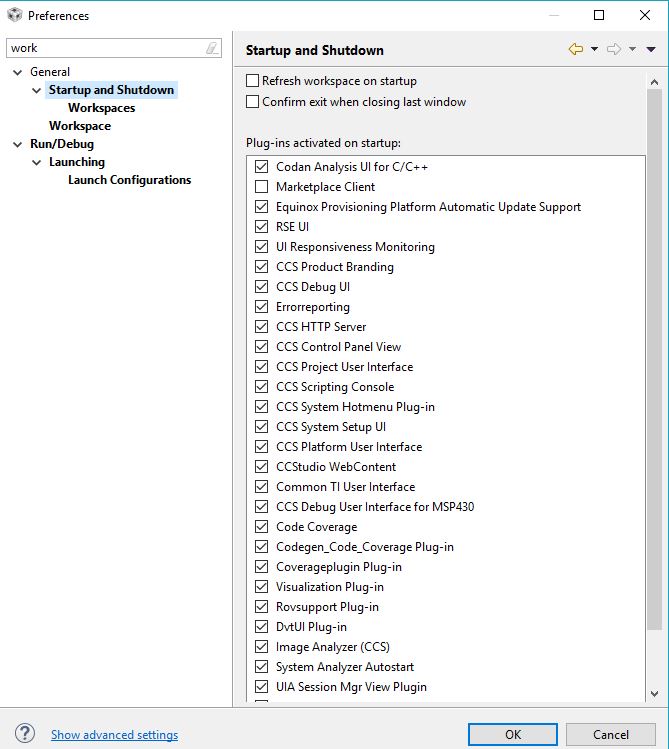The width and height of the screenshot is (669, 749).
Task: Uncheck CCS Debug User Interface for MSP430
Action: pos(261,506)
